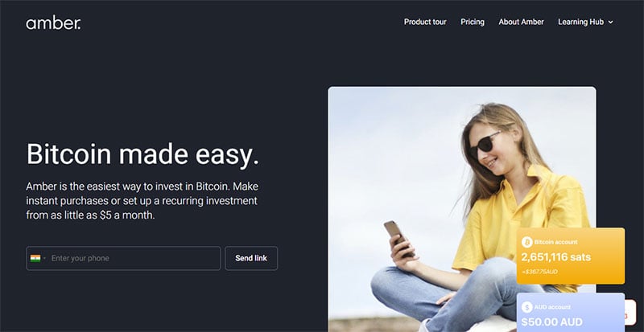Click the $367.75AUD conversion text

click(539, 272)
